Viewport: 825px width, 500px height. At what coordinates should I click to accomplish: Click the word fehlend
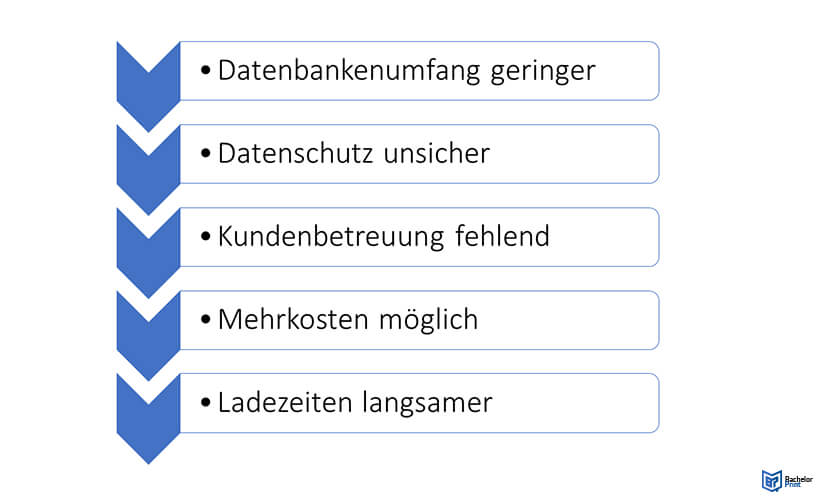tap(502, 236)
